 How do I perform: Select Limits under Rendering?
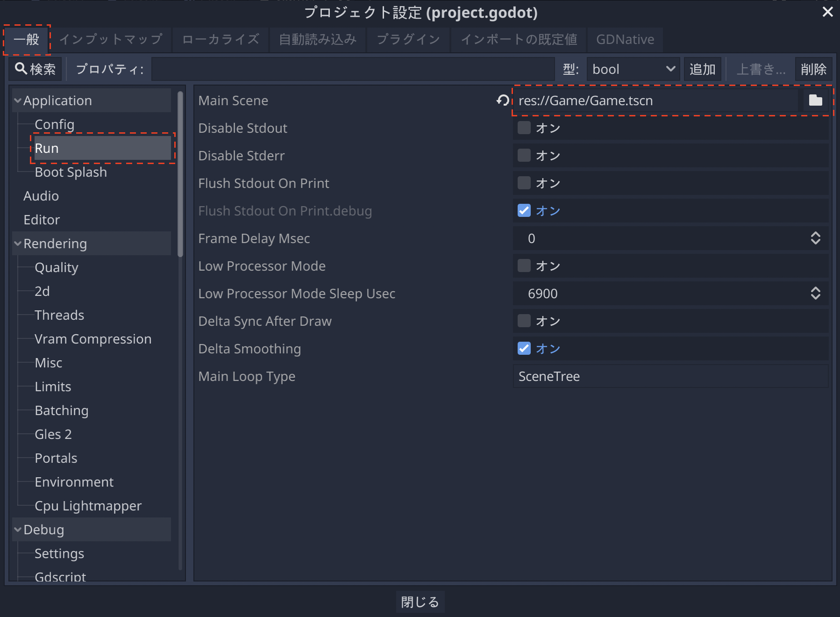pos(53,387)
